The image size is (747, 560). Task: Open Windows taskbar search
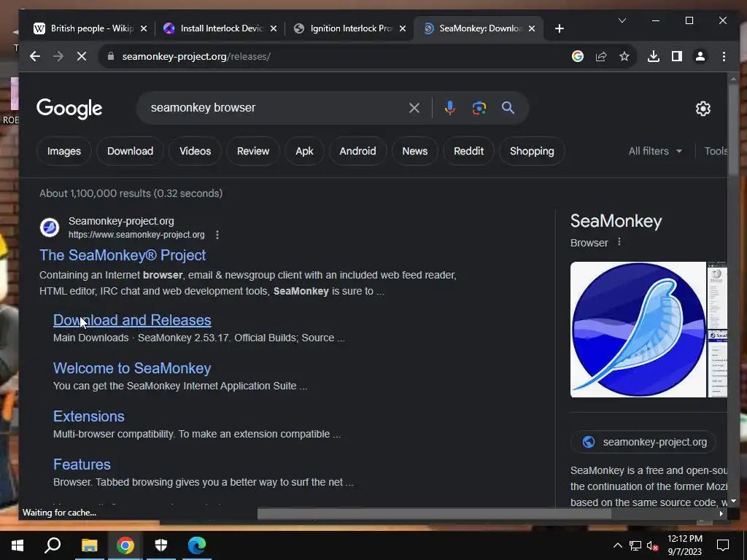[53, 545]
